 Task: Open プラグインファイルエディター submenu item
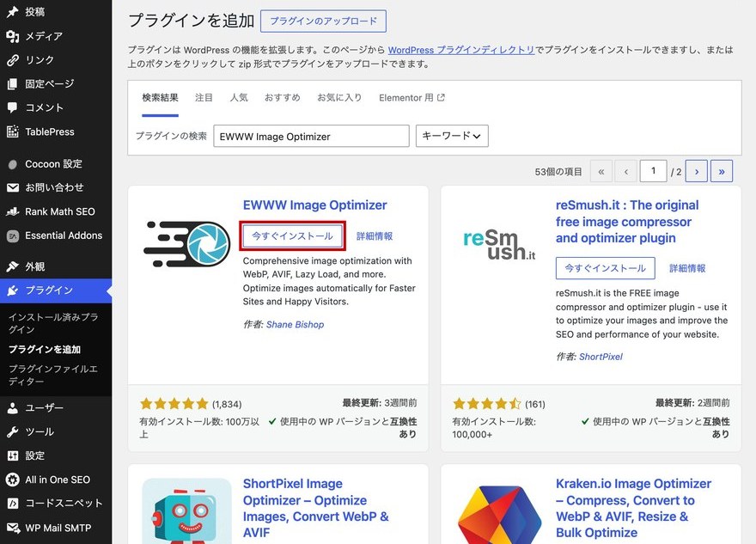pos(53,376)
